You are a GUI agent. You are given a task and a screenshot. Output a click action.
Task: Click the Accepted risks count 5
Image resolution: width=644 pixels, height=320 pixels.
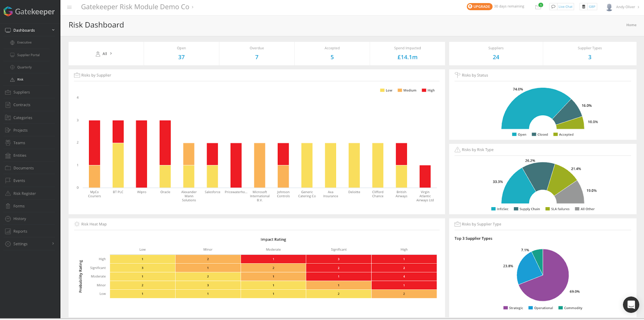332,57
